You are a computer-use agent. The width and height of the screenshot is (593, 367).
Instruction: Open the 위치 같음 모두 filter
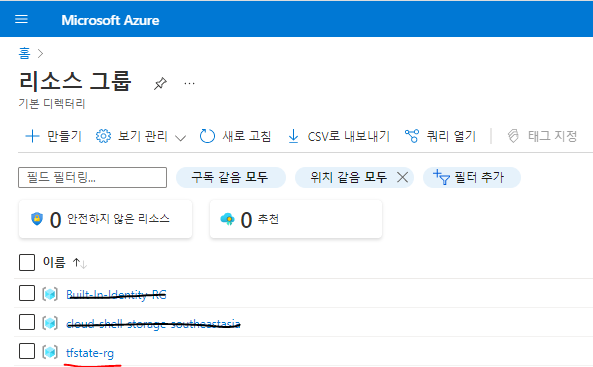pyautogui.click(x=349, y=177)
